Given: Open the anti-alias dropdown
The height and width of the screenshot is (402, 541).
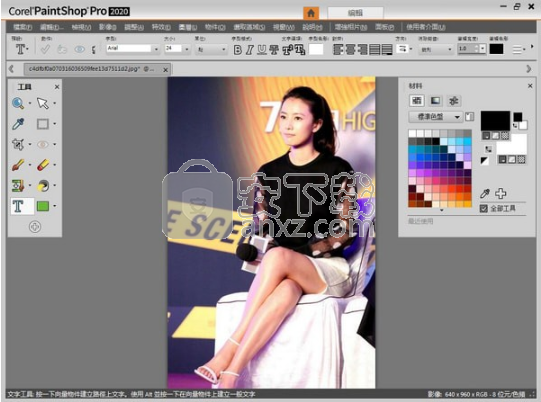Looking at the screenshot, I should pyautogui.click(x=435, y=49).
